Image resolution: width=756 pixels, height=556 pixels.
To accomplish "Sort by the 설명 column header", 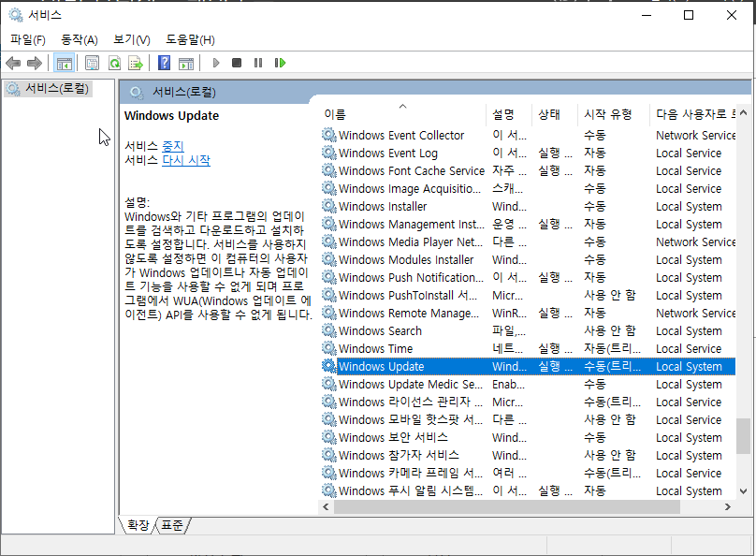I will pos(509,114).
